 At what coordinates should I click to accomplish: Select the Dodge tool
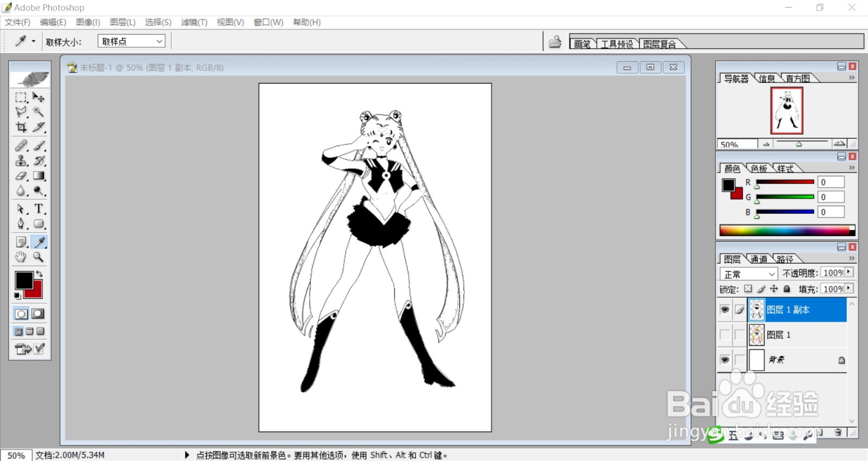coord(39,191)
